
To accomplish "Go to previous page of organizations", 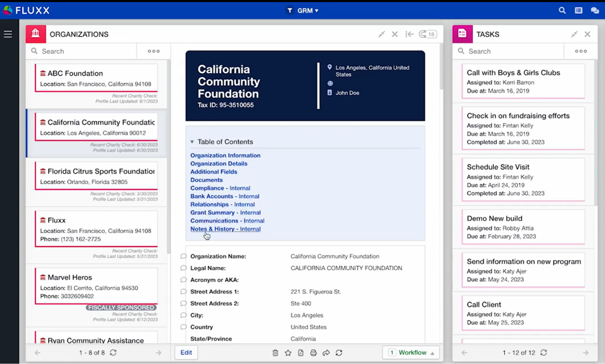I will point(38,353).
